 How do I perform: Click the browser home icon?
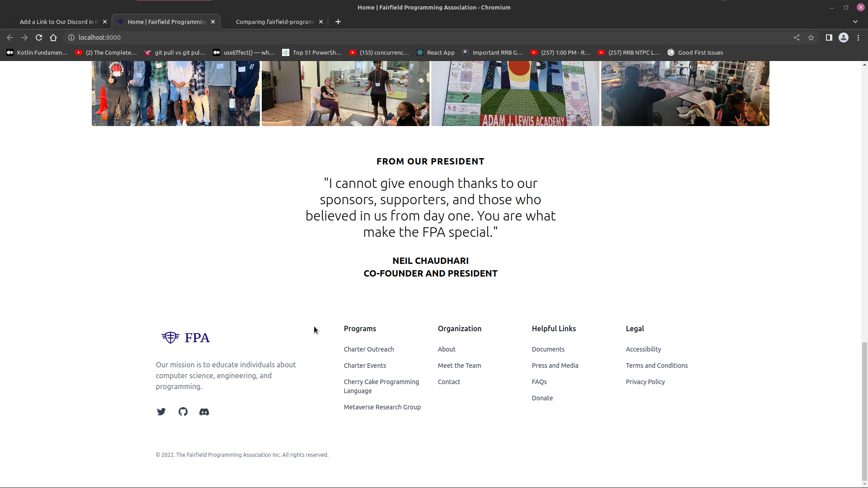click(53, 38)
